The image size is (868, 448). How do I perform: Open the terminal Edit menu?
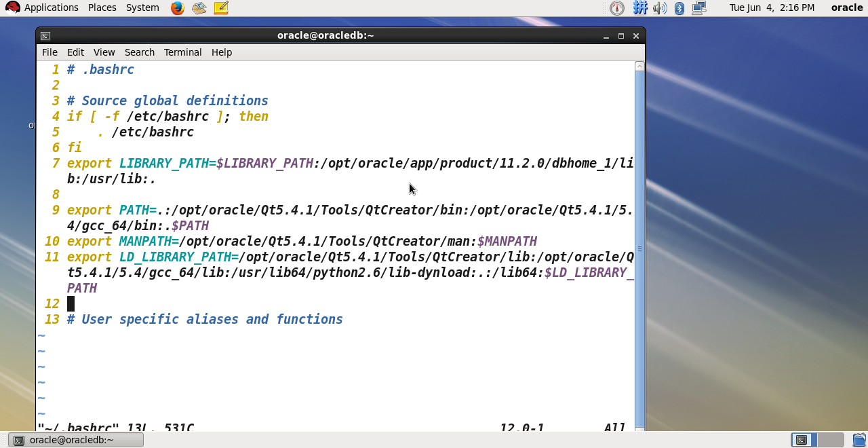[75, 52]
